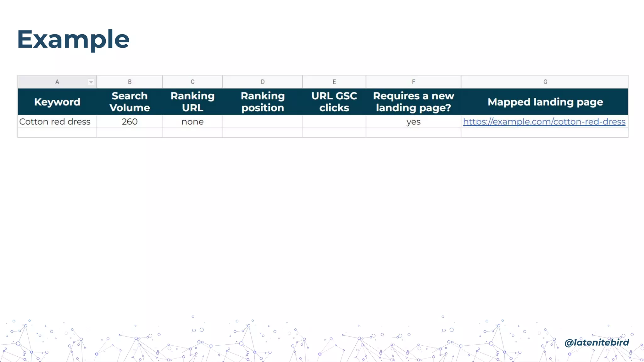The width and height of the screenshot is (644, 362).
Task: Open the column A filter dropdown arrow
Action: (91, 82)
